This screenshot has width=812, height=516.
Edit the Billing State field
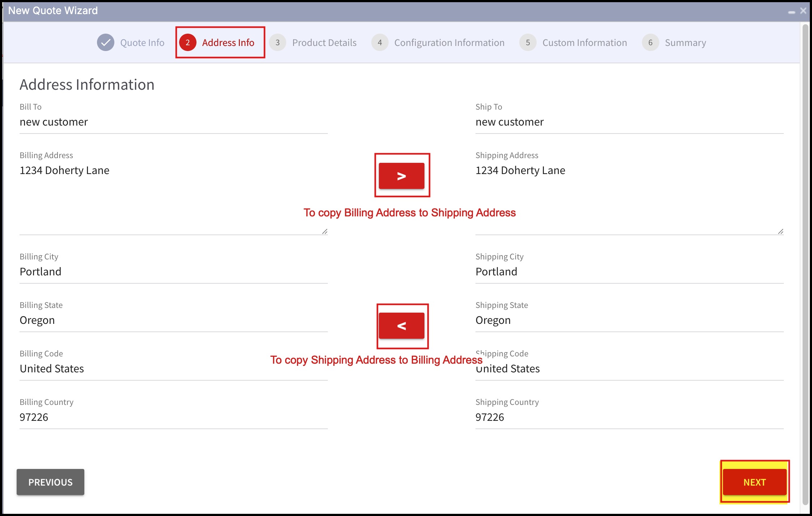(174, 321)
